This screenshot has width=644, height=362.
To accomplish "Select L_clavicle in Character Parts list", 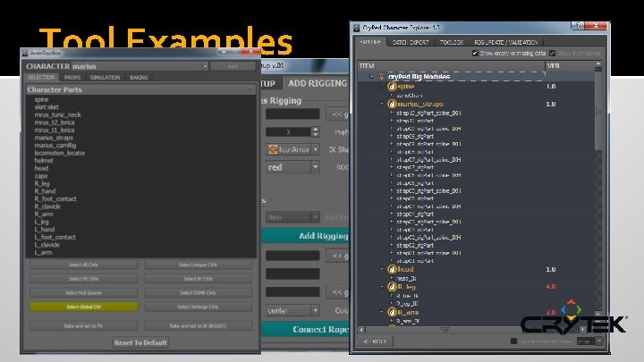I will tap(47, 245).
